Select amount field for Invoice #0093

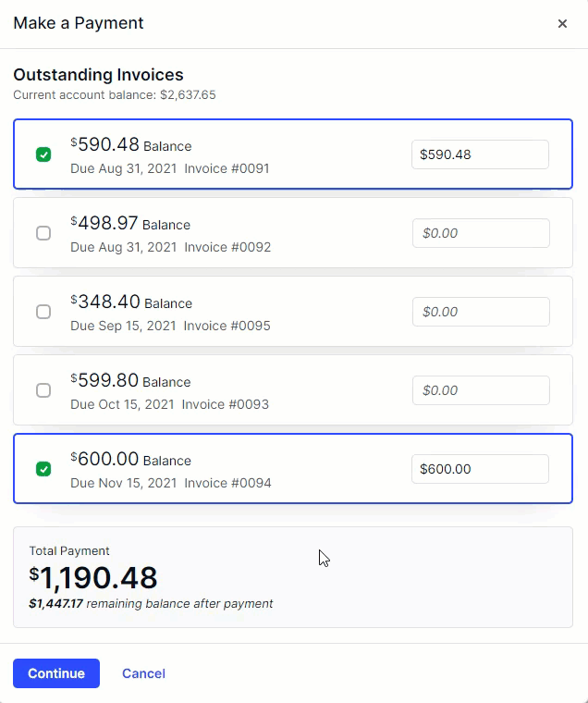(481, 390)
